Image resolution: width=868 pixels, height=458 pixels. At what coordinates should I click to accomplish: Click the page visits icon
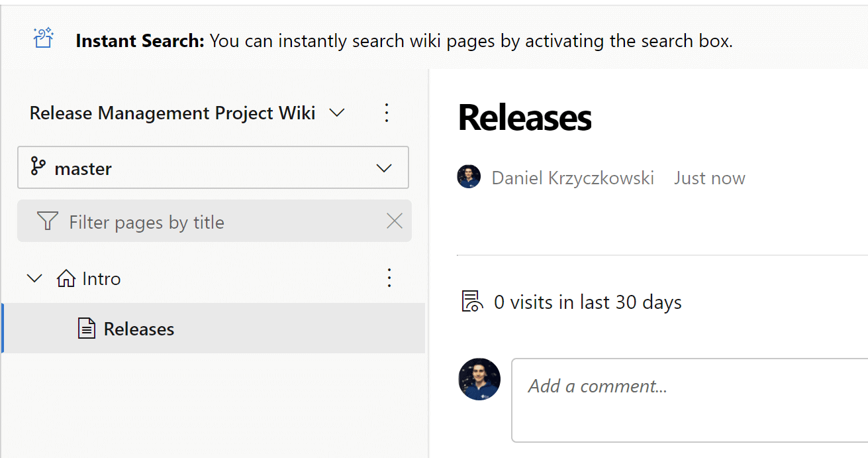pyautogui.click(x=471, y=302)
